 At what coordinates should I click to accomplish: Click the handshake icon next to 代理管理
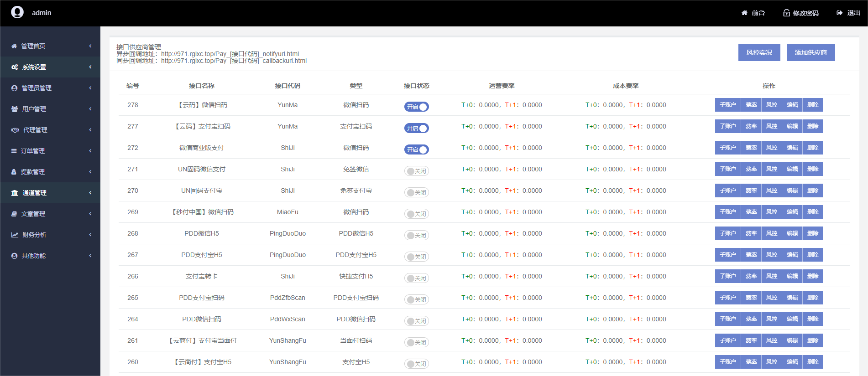point(15,130)
